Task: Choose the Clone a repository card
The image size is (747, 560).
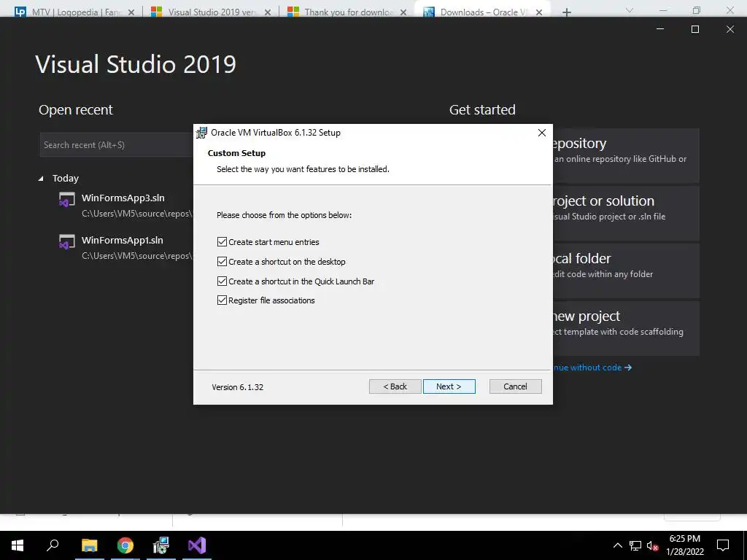Action: pyautogui.click(x=626, y=156)
